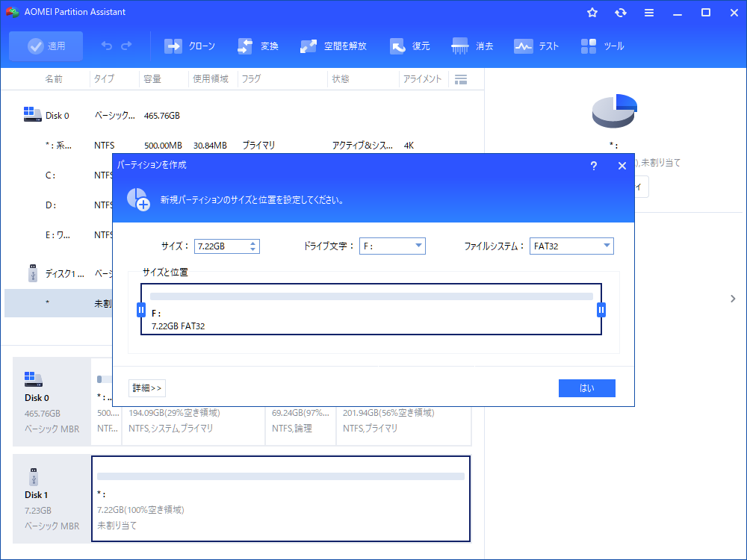
Task: Confirm with the はい button
Action: tap(587, 388)
